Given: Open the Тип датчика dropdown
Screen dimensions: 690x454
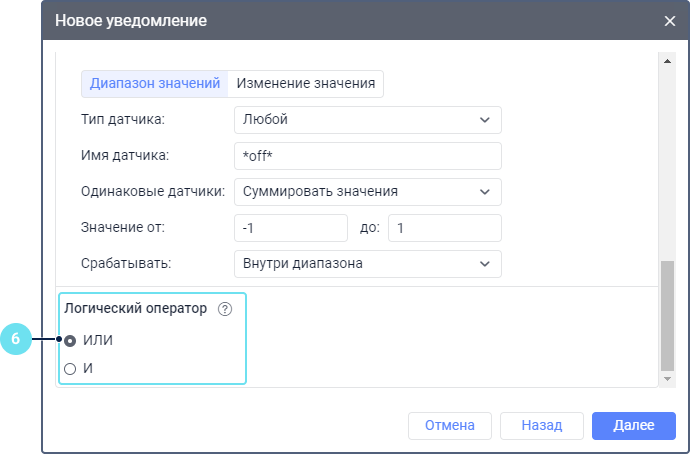Looking at the screenshot, I should (x=366, y=120).
